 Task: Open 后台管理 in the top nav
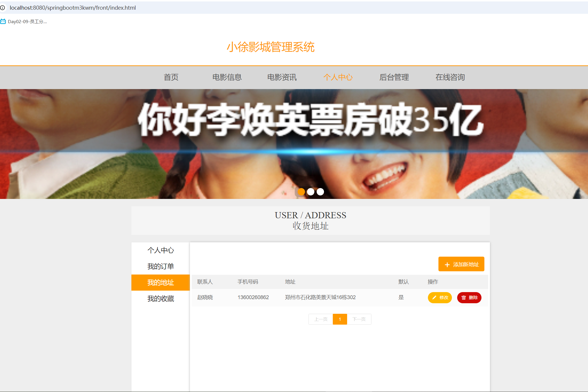click(x=394, y=77)
